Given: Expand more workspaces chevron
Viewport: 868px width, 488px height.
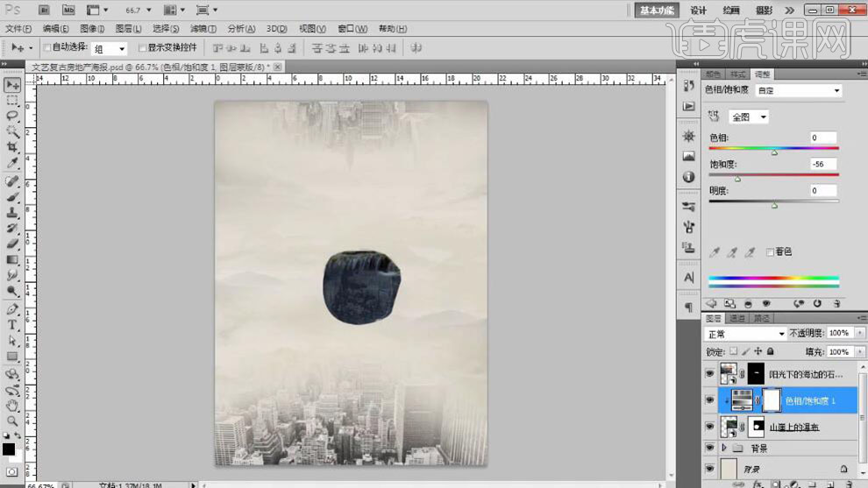Looking at the screenshot, I should click(789, 10).
